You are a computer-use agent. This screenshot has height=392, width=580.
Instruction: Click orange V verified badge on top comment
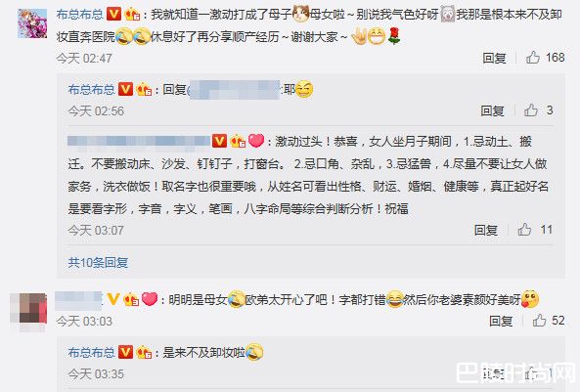click(113, 15)
